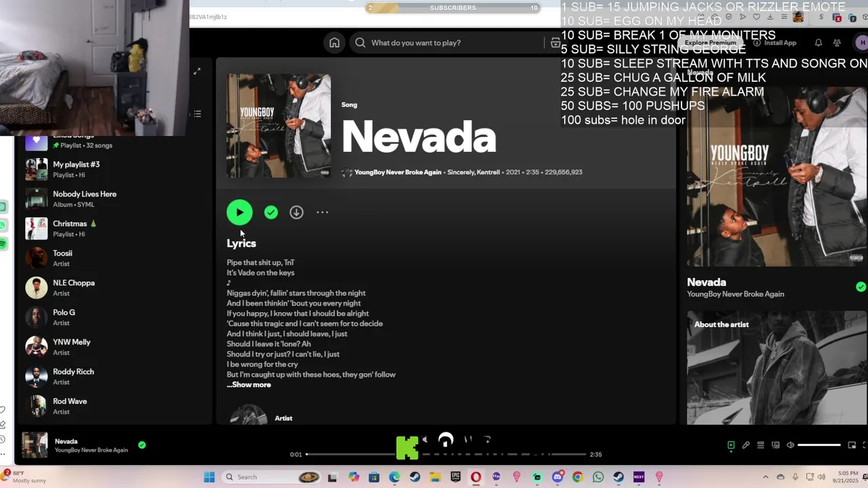This screenshot has width=868, height=488.
Task: Open the 'Sincerely, Kentrell' album link
Action: (474, 172)
